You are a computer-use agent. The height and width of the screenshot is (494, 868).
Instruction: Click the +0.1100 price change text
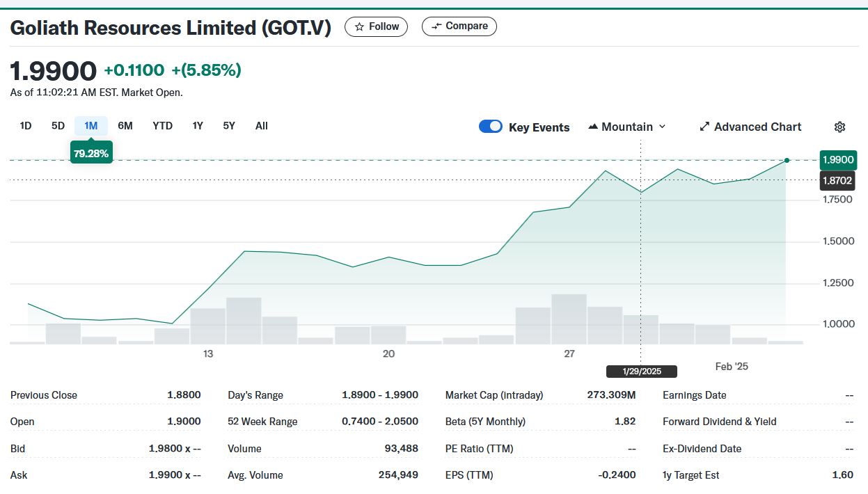tap(134, 70)
